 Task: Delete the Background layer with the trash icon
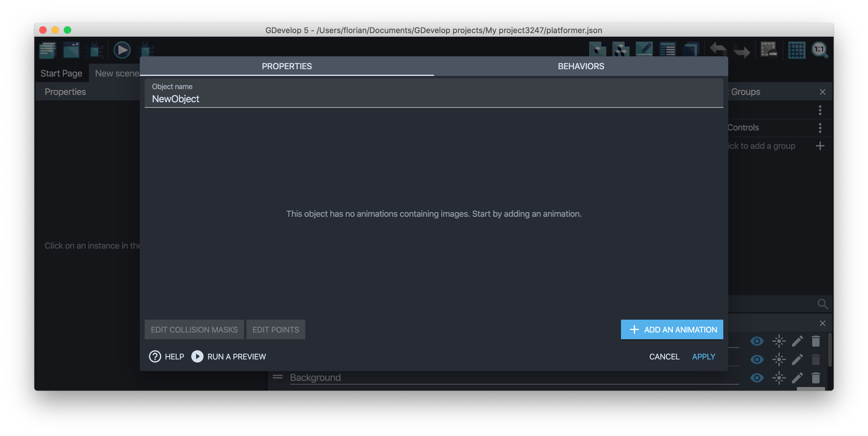point(816,378)
